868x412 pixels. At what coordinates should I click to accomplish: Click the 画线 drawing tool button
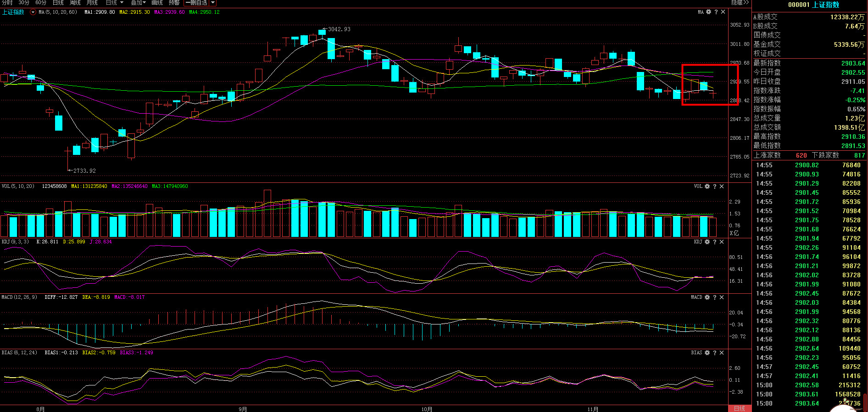157,3
